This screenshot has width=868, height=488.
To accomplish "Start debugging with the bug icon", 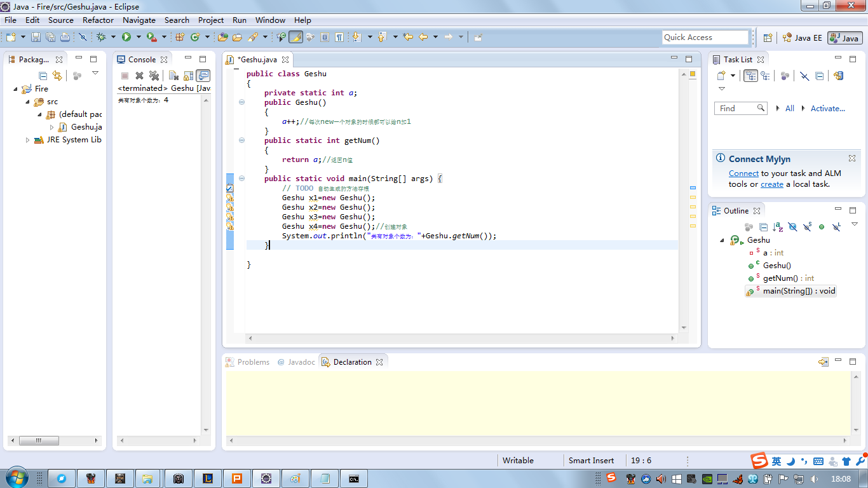I will 101,37.
